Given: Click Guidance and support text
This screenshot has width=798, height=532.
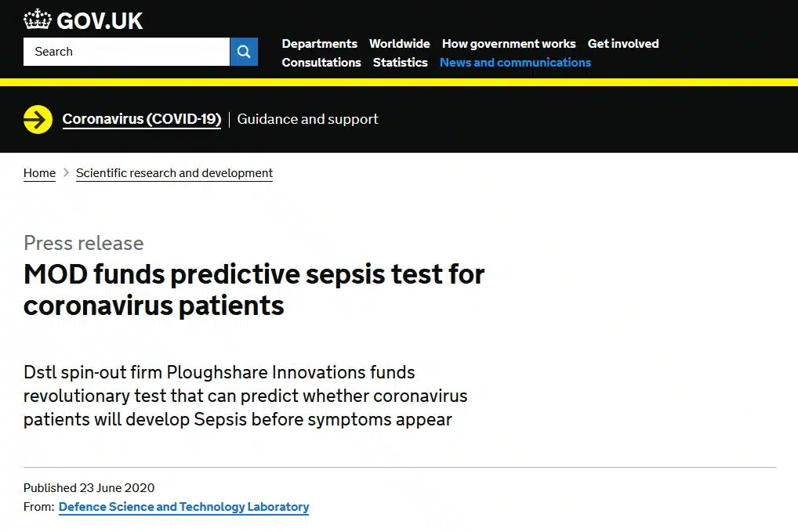Looking at the screenshot, I should [x=307, y=119].
